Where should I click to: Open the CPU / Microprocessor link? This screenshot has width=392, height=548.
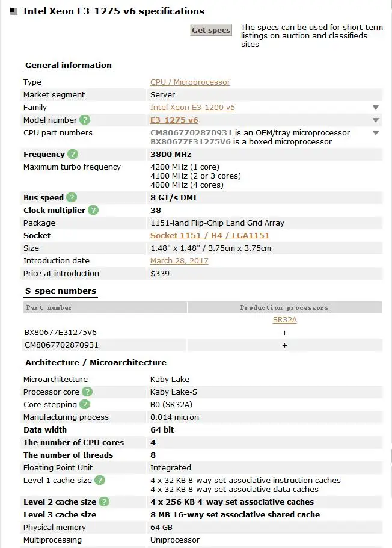point(190,82)
